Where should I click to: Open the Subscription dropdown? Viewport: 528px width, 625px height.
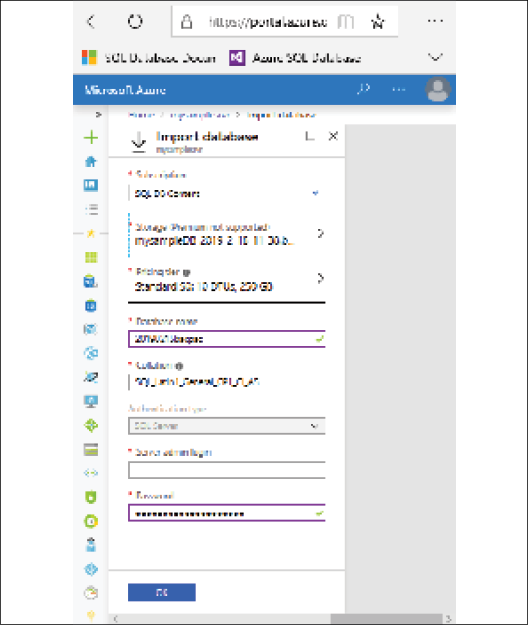pyautogui.click(x=226, y=193)
